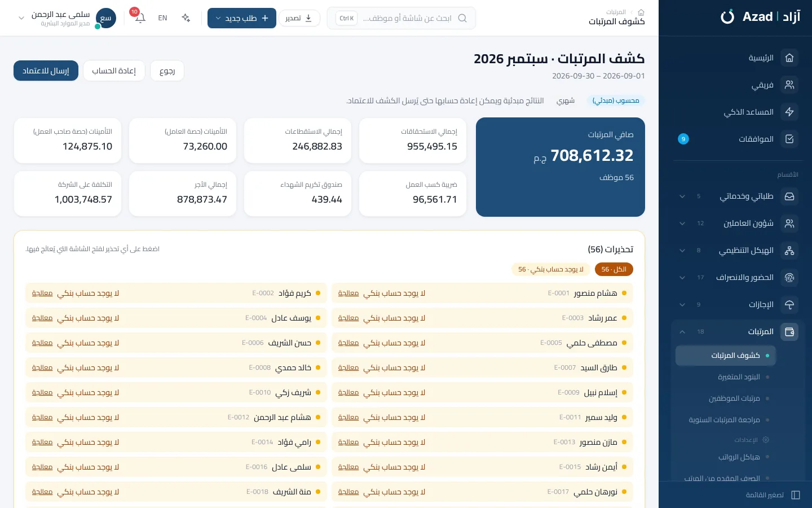Click إجمالي الاستحقاقات card
This screenshot has height=508, width=812.
413,140
